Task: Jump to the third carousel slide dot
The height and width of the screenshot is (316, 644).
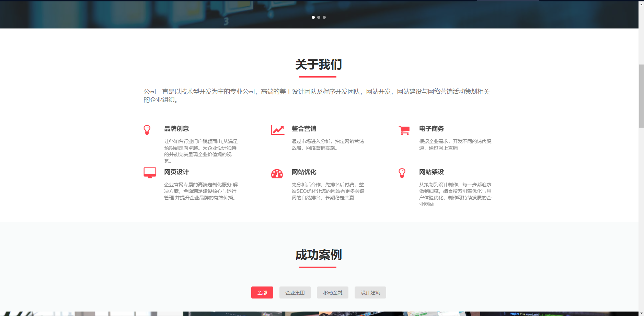Action: pos(324,17)
